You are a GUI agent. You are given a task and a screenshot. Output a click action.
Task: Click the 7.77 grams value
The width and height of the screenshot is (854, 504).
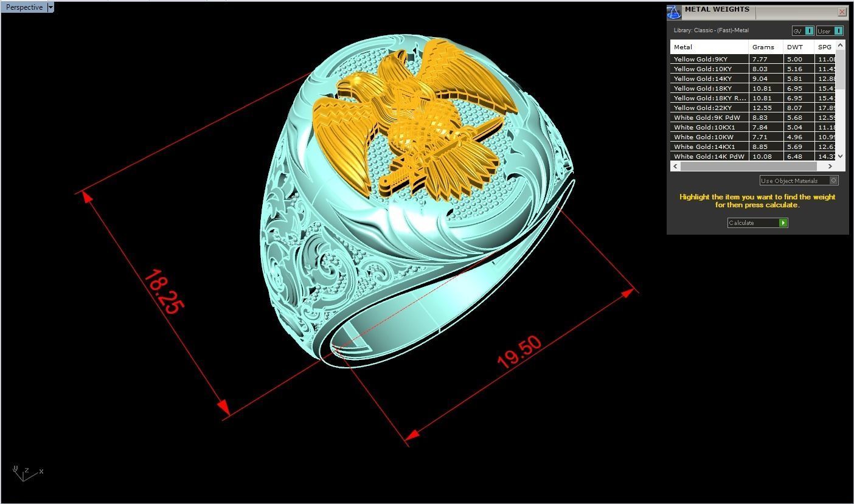(x=760, y=59)
